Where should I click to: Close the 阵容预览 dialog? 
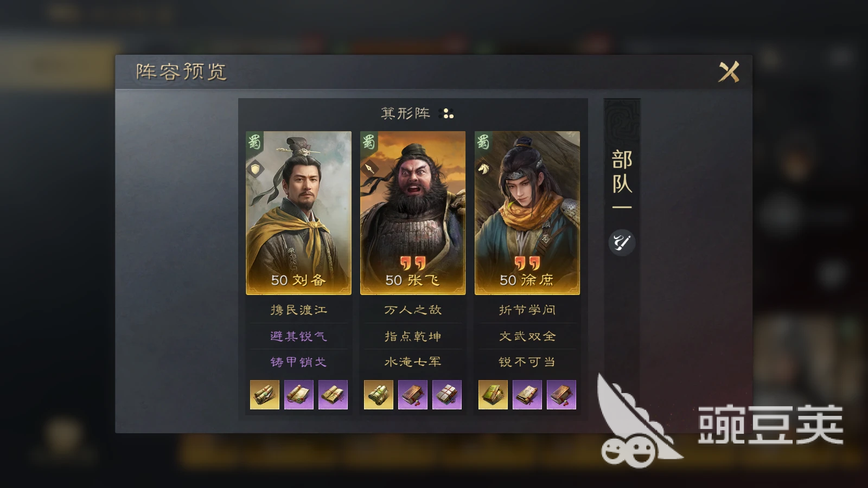729,72
